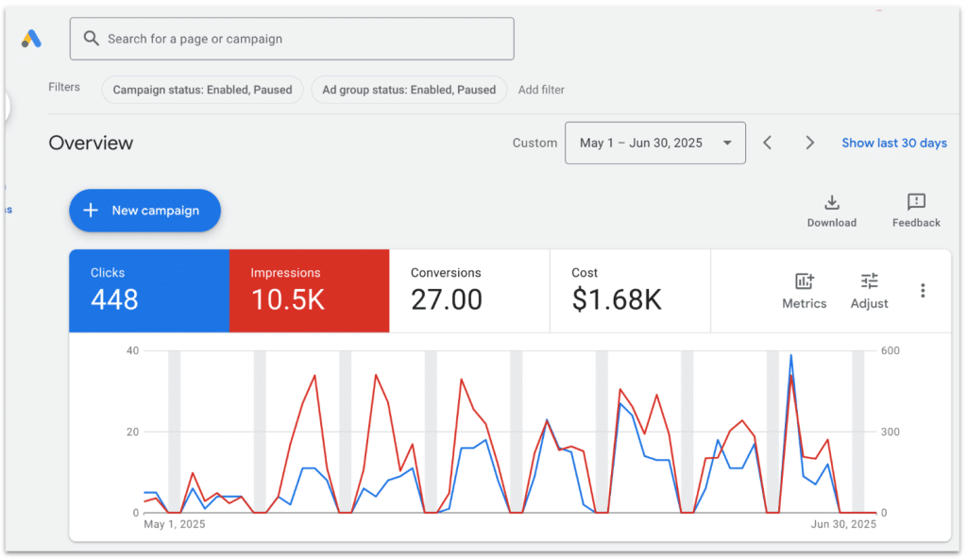This screenshot has height=560, width=967.
Task: Open the Metrics chart icon
Action: point(804,281)
